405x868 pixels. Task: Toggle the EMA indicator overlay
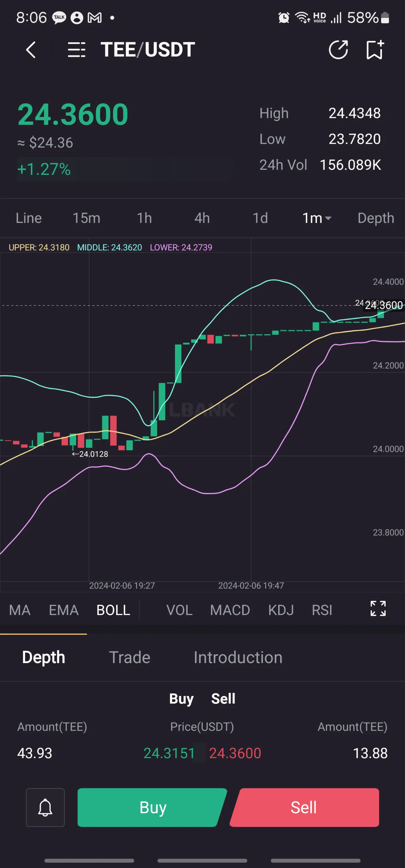63,610
